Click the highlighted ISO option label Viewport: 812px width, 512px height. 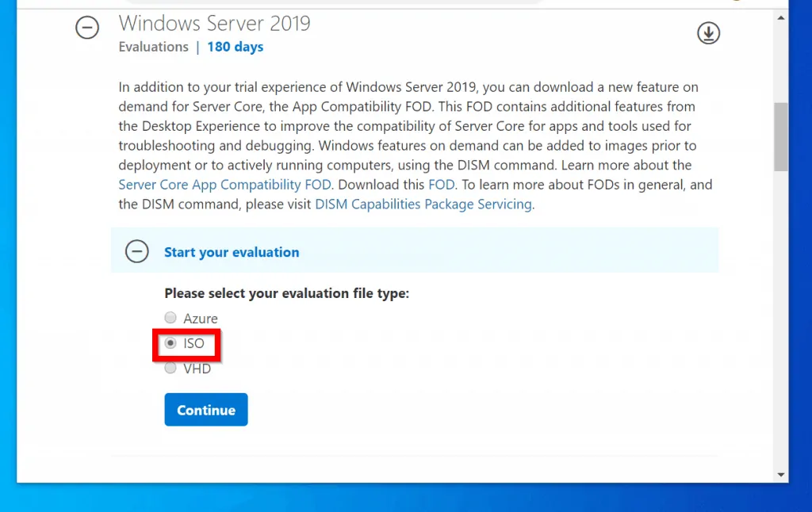tap(193, 343)
